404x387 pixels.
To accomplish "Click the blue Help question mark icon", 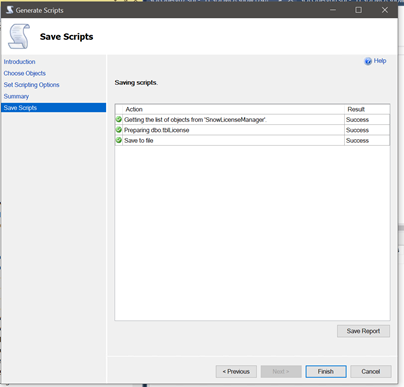I will (x=368, y=61).
